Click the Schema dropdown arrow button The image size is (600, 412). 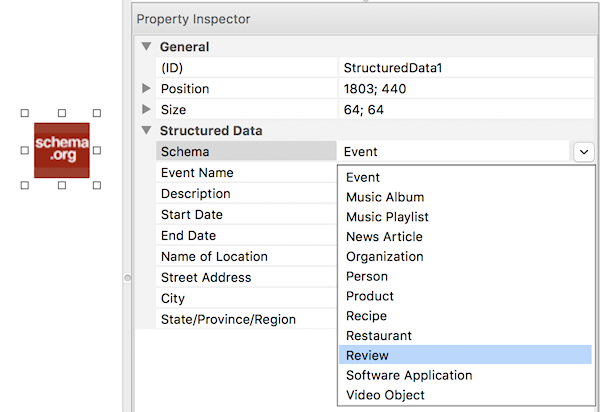tap(583, 151)
